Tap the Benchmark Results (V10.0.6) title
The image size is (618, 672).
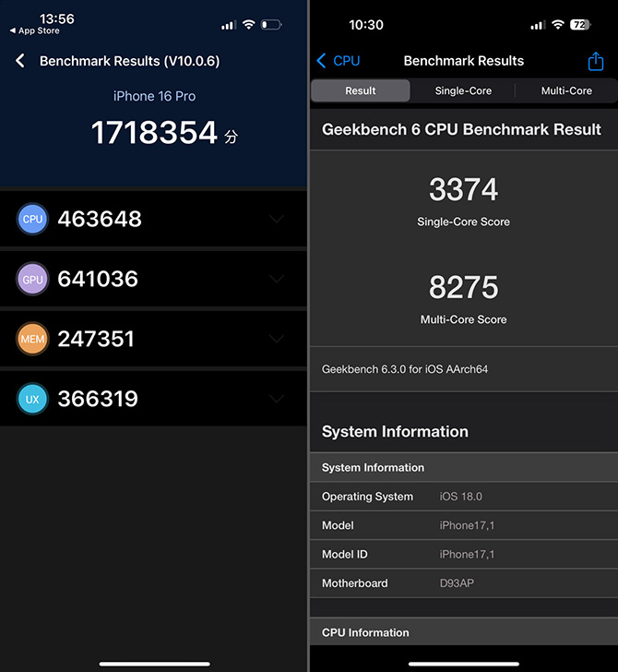pos(129,61)
